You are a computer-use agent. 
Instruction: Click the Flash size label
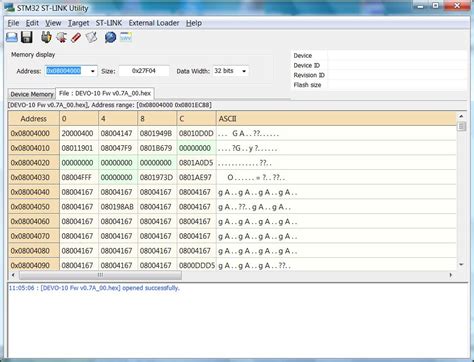point(307,85)
